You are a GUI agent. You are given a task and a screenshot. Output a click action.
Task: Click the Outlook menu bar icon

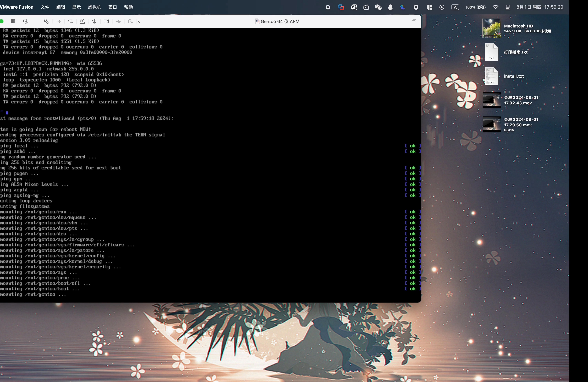pos(354,7)
